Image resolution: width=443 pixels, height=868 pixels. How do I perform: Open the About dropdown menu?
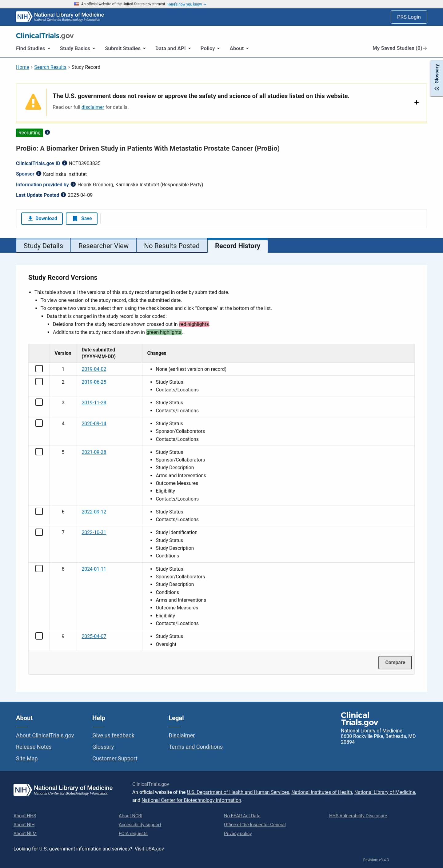pyautogui.click(x=239, y=48)
